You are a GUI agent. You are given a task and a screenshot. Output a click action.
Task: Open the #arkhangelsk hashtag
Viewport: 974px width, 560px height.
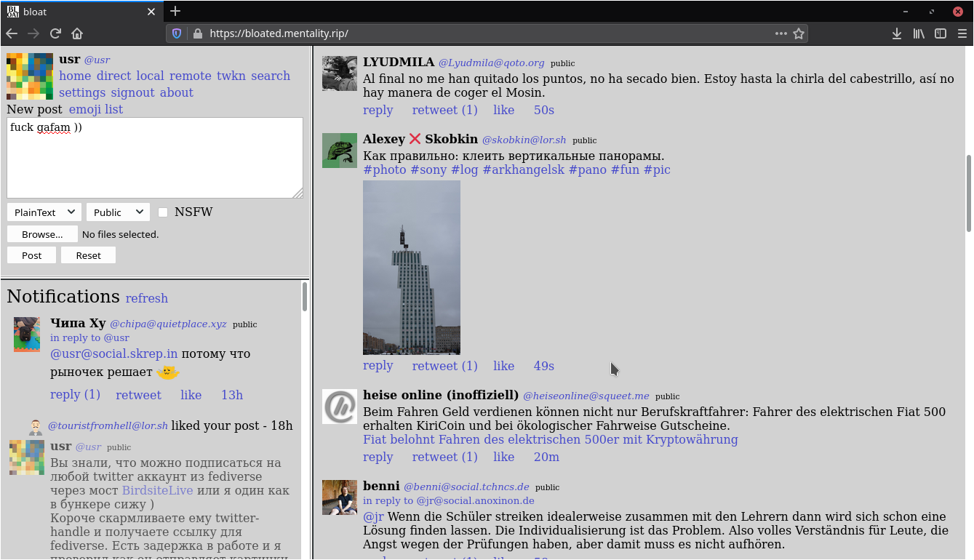tap(523, 169)
